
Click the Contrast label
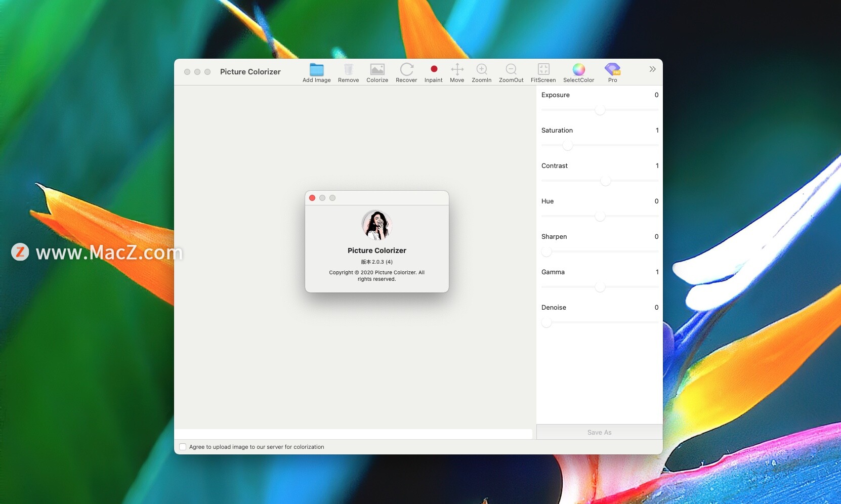click(555, 165)
